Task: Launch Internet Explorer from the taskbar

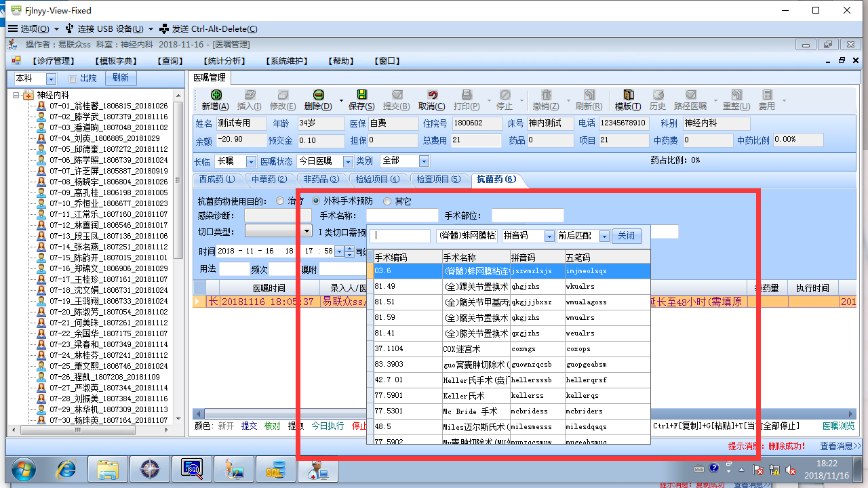Action: point(66,469)
